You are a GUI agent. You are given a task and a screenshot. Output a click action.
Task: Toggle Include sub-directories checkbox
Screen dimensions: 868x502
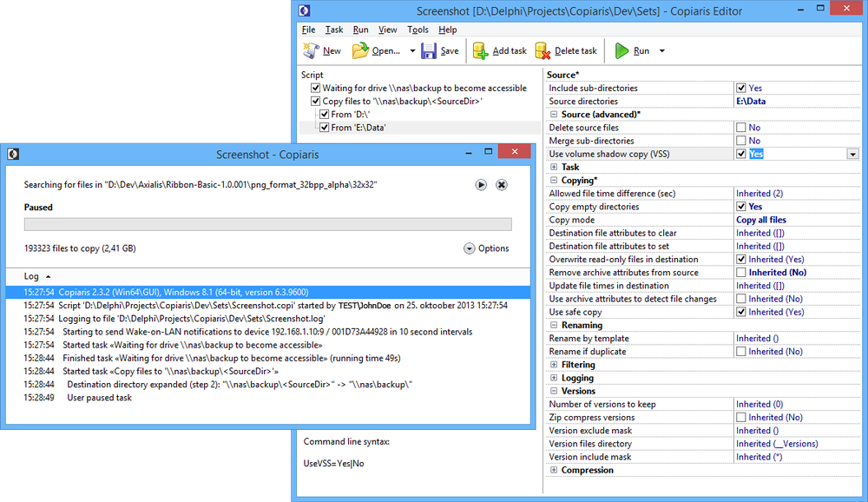point(740,88)
